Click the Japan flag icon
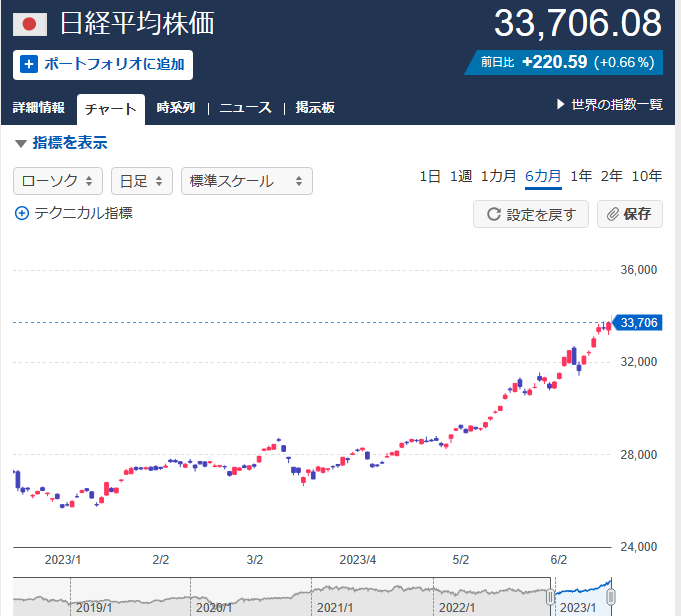Screen dimensions: 681x616 (x=30, y=24)
